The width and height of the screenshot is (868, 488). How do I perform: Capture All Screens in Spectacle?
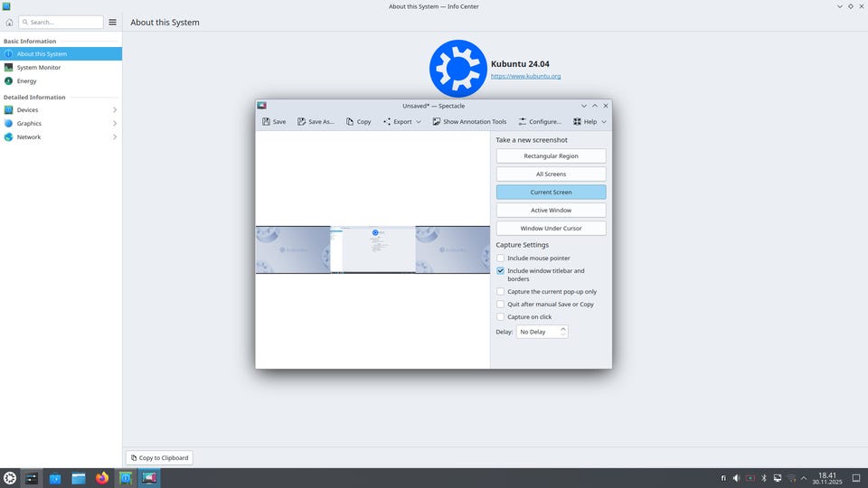pyautogui.click(x=551, y=174)
